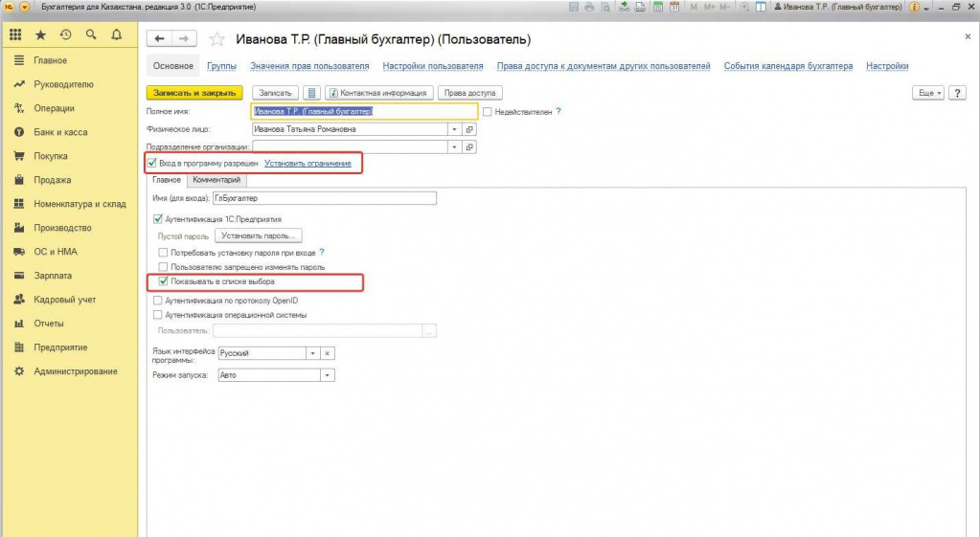Follow the 'Установить ограничение' link

[308, 164]
